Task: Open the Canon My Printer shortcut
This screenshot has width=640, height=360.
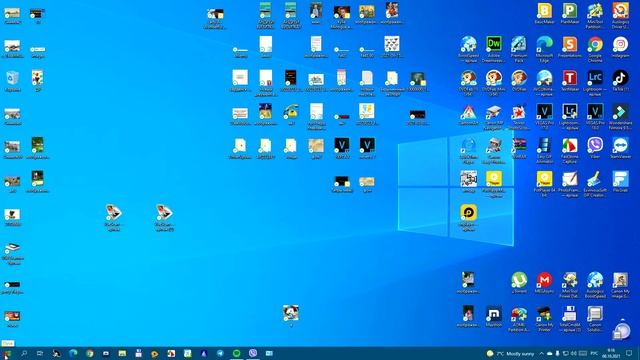Action: click(x=544, y=318)
